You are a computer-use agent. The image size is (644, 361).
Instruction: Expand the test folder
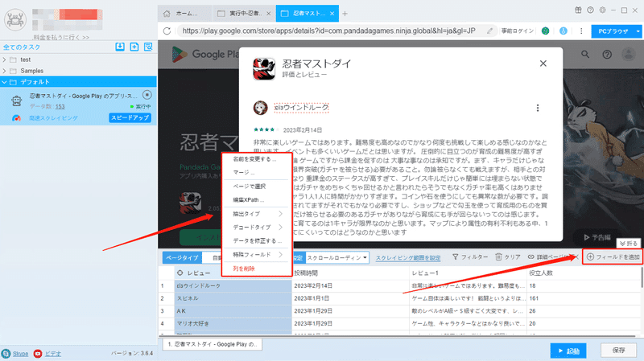click(x=5, y=59)
